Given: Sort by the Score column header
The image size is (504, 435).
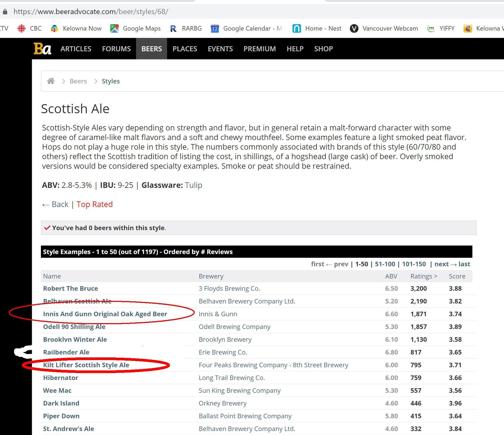Looking at the screenshot, I should (x=457, y=276).
